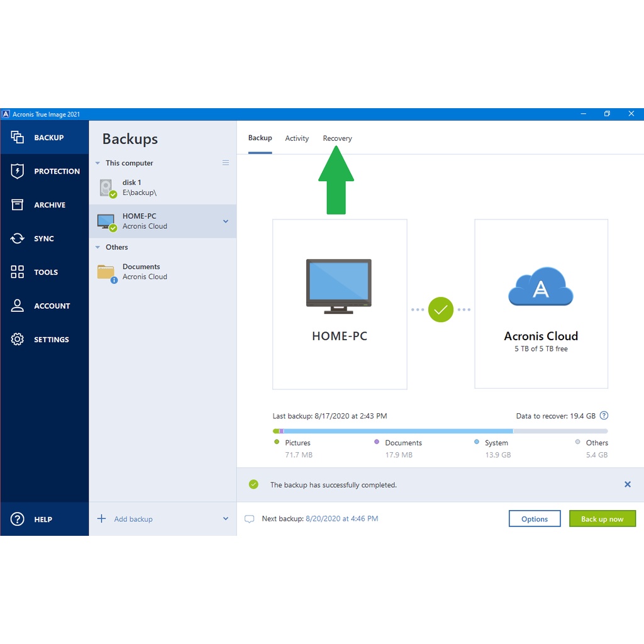Click the next backup date 8/20/2020 link
The width and height of the screenshot is (644, 644).
point(341,519)
